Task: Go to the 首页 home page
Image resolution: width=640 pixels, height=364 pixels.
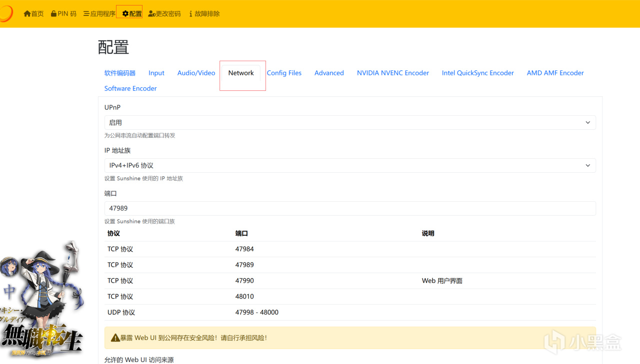Action: pos(33,13)
